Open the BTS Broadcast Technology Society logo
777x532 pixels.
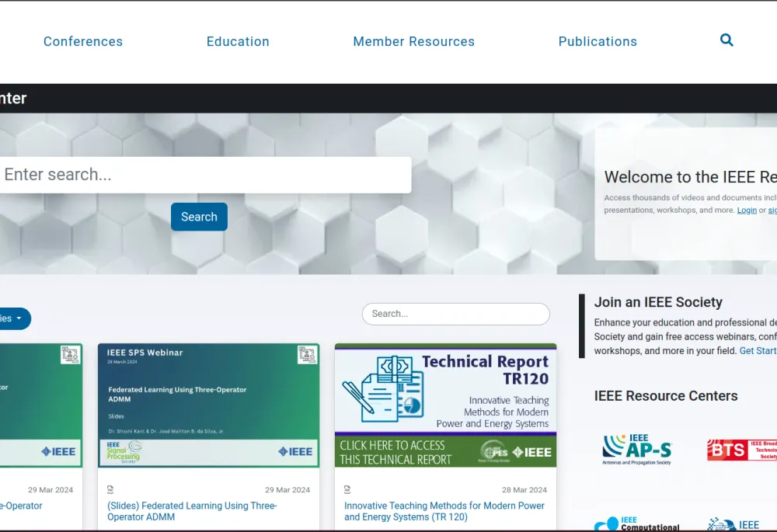coord(742,450)
